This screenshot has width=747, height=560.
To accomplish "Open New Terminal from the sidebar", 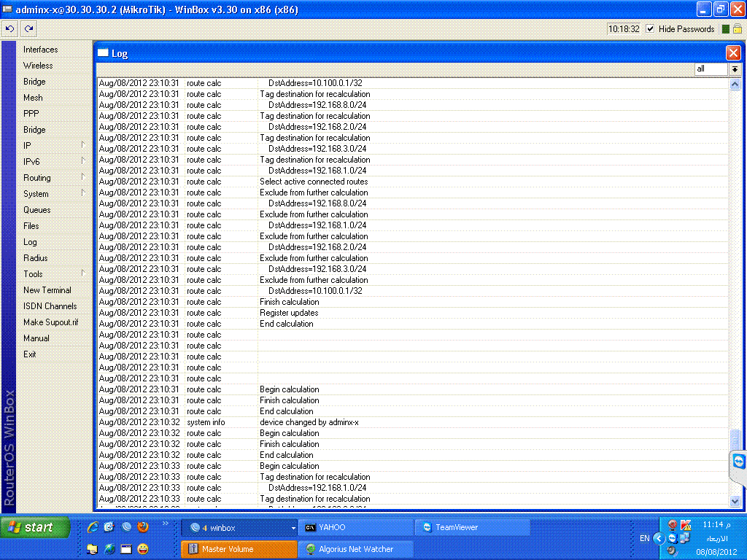I will 47,290.
